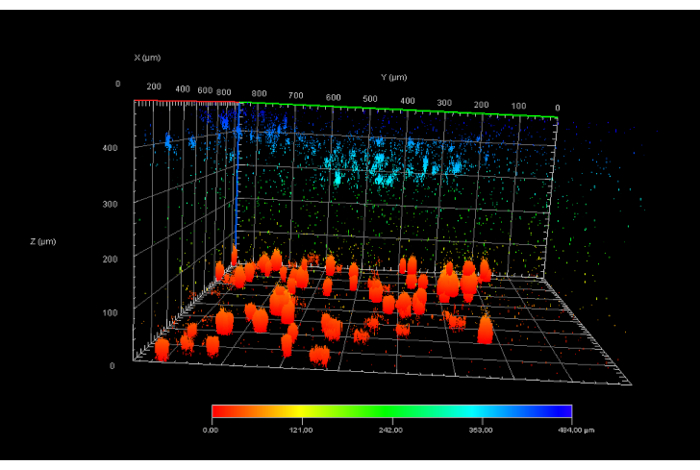Viewport: 700px width, 470px height.
Task: Click the Z-axis tick label "100"
Action: click(x=110, y=313)
